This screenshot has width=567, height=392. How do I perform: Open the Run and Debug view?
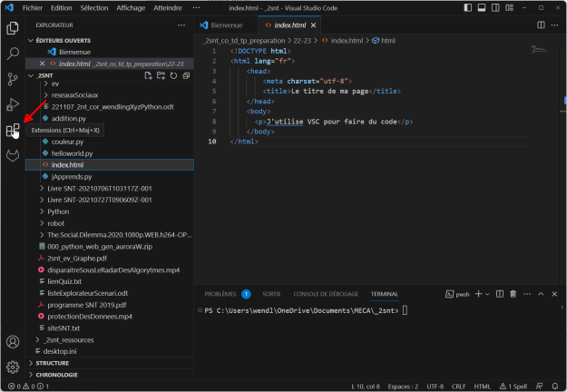[x=13, y=104]
